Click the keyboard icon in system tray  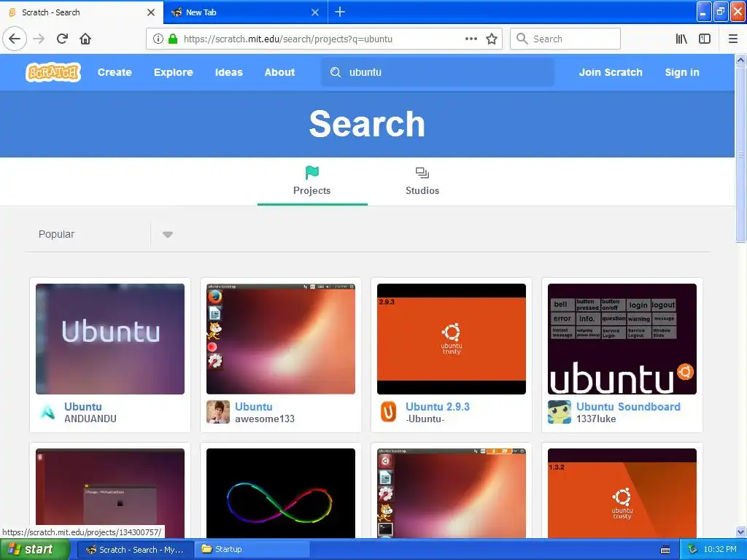pos(665,550)
